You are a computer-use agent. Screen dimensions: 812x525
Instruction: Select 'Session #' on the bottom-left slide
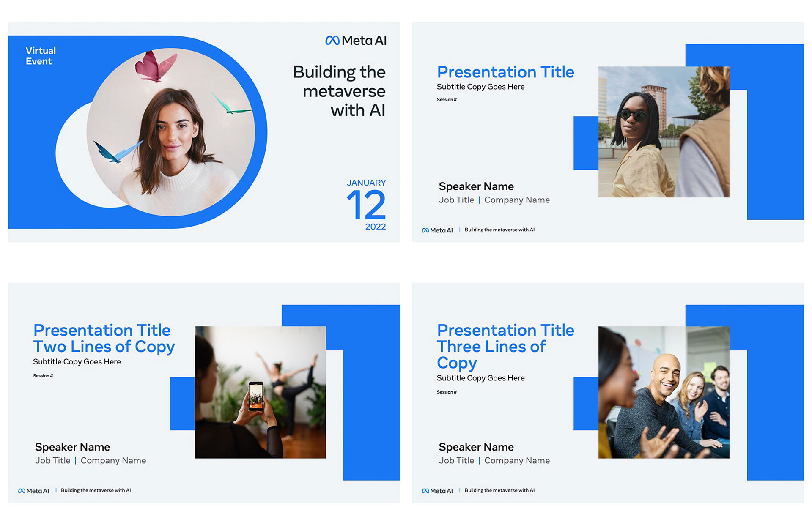(43, 376)
